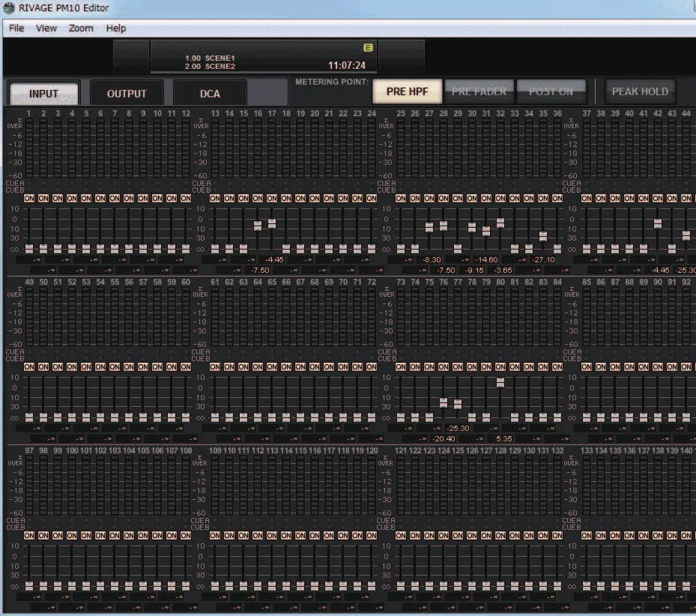Viewport: 696px width, 616px height.
Task: Click the channel number label 73
Action: (401, 282)
